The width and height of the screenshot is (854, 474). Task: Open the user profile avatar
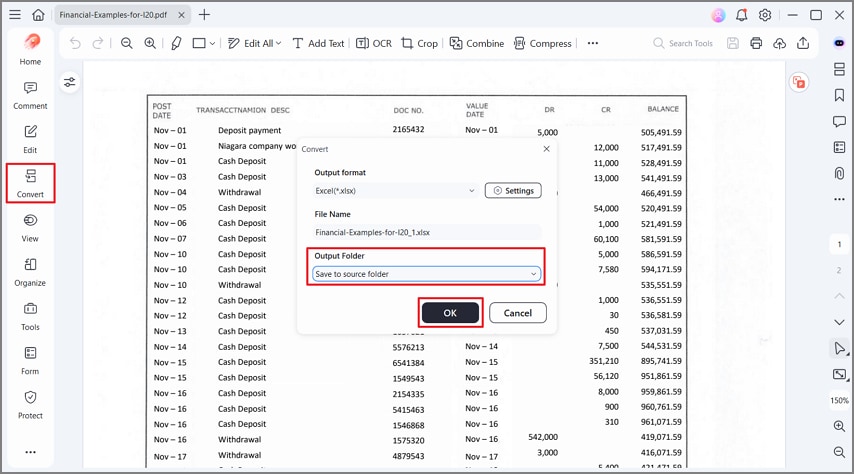point(718,15)
